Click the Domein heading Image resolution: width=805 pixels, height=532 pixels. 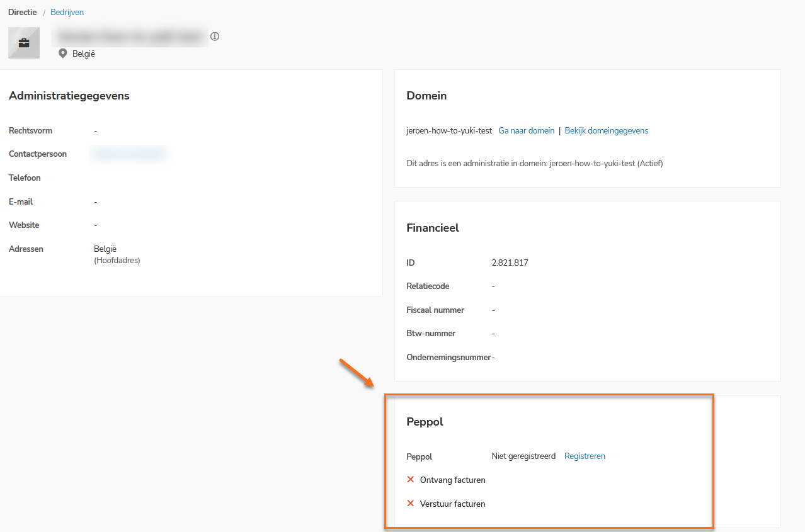click(x=426, y=96)
